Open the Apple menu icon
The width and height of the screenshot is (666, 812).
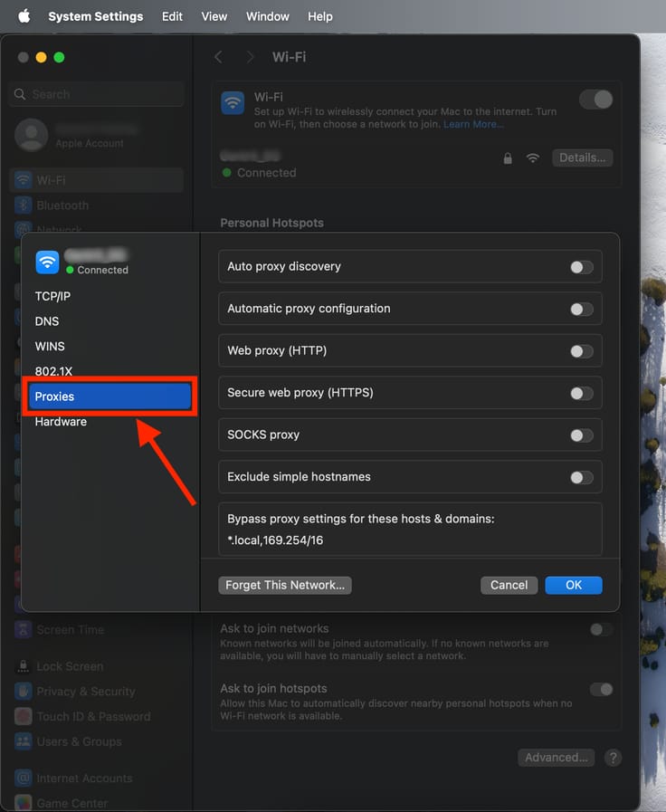pyautogui.click(x=24, y=16)
